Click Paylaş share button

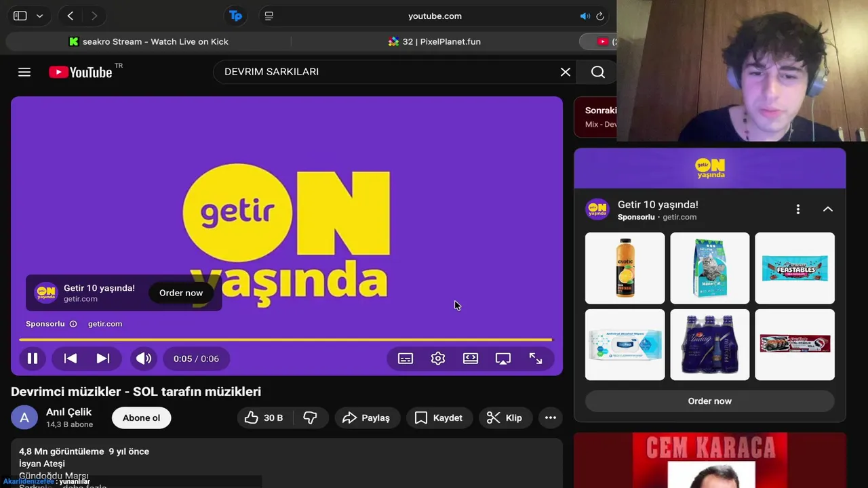click(x=367, y=418)
